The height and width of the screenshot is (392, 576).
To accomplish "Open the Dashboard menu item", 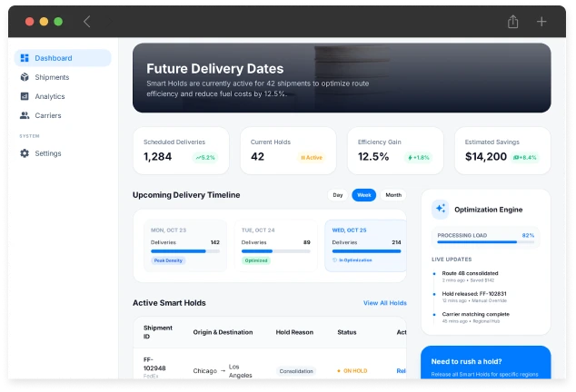I will (x=63, y=58).
